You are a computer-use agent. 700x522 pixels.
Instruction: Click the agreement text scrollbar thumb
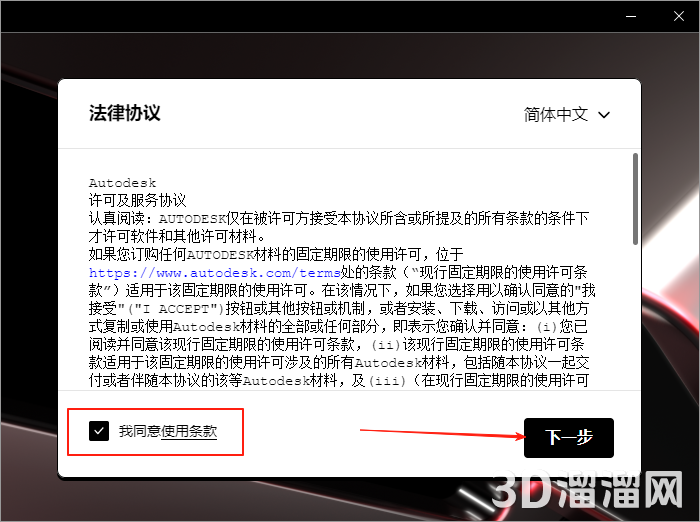[x=635, y=199]
